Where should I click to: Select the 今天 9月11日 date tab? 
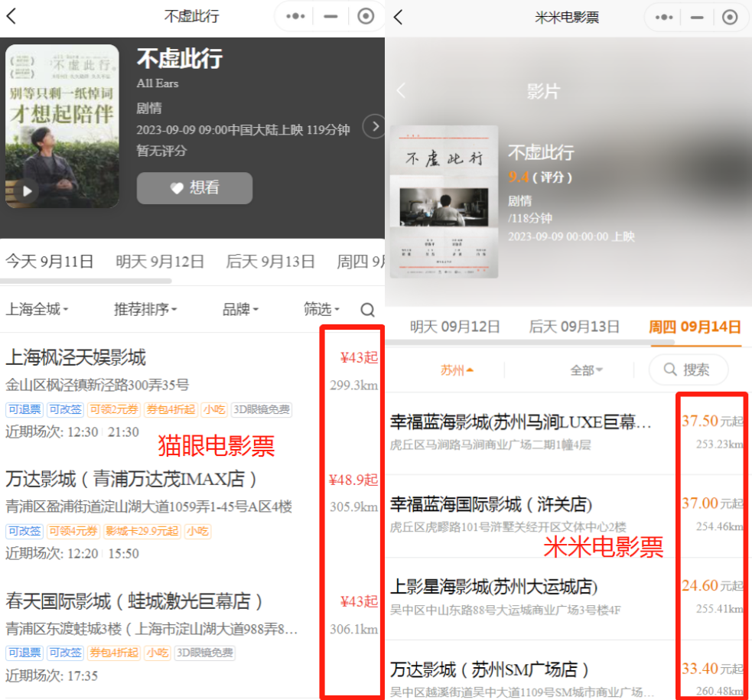pyautogui.click(x=50, y=262)
